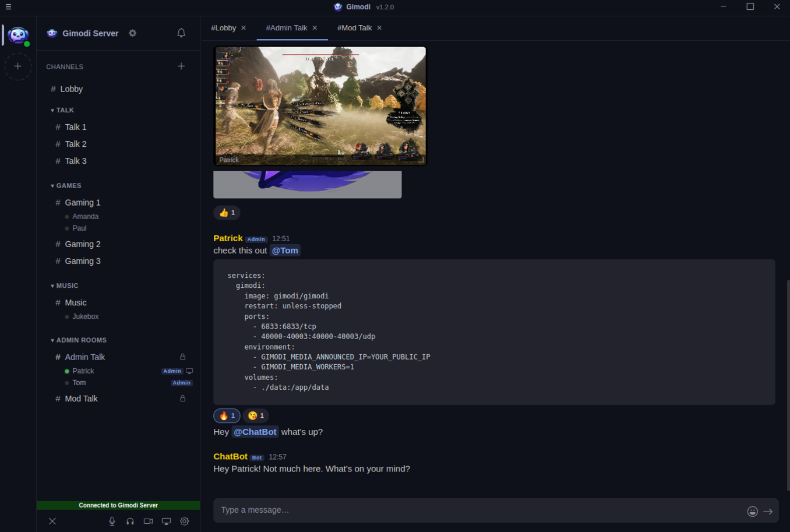Send the message with the arrow icon

point(769,510)
